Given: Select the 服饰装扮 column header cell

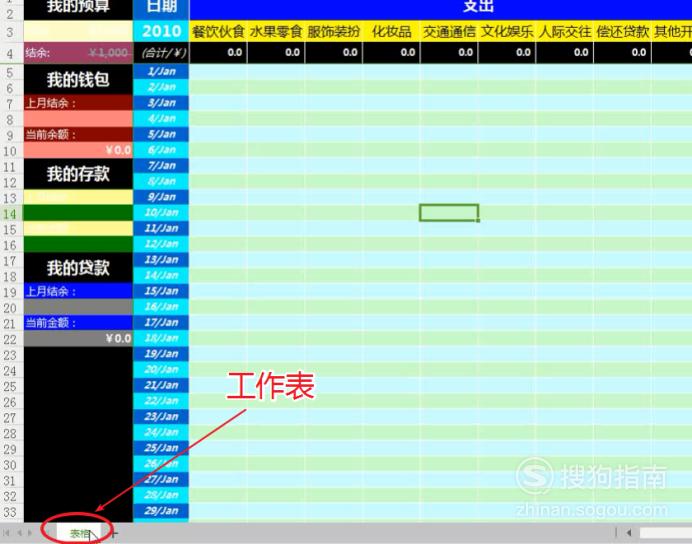Looking at the screenshot, I should point(334,31).
